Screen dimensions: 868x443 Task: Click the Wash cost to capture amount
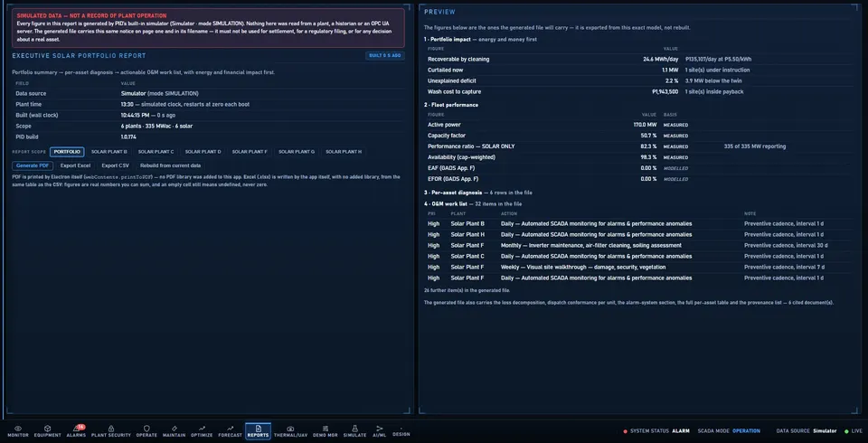coord(665,92)
